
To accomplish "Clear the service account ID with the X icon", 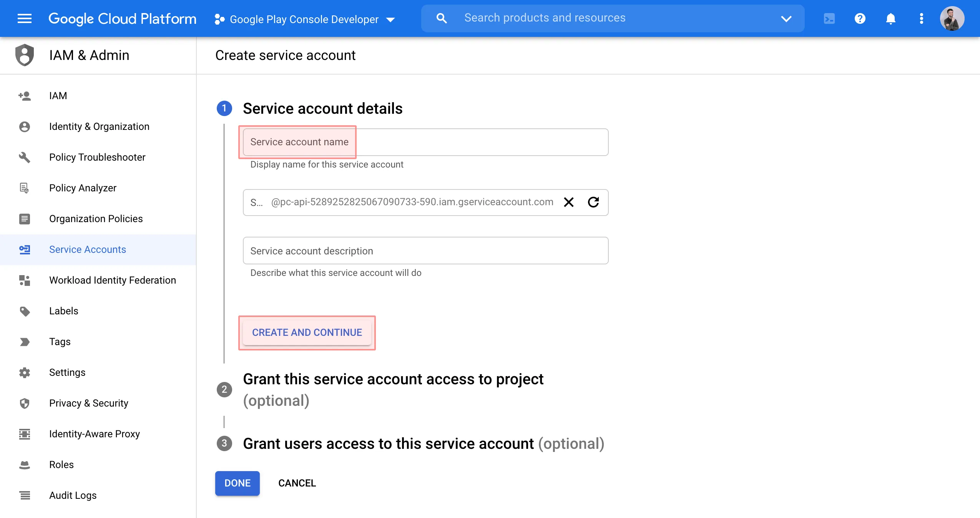I will tap(568, 202).
